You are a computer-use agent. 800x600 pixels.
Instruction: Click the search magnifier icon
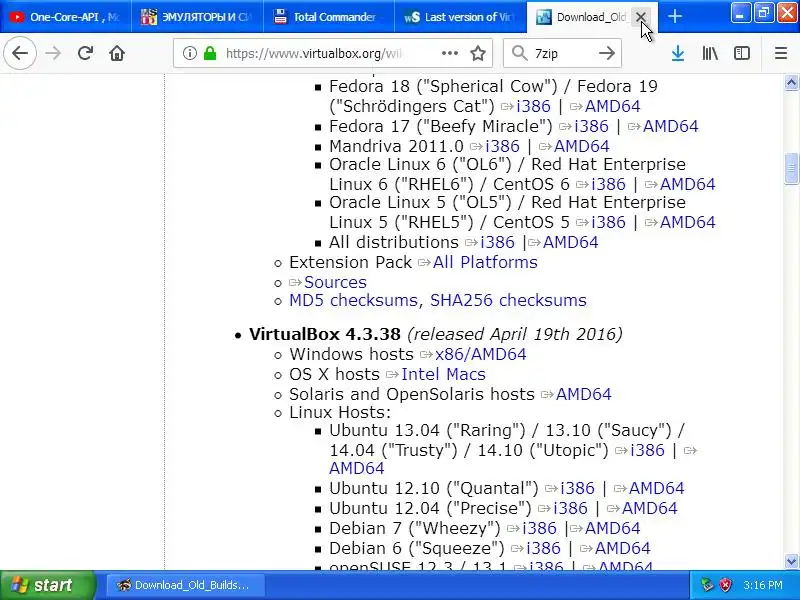(x=519, y=53)
